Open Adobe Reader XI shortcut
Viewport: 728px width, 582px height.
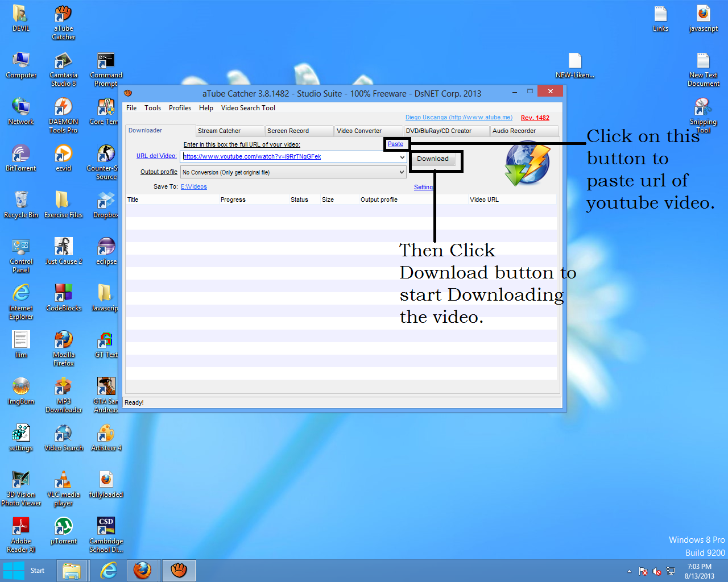point(21,535)
